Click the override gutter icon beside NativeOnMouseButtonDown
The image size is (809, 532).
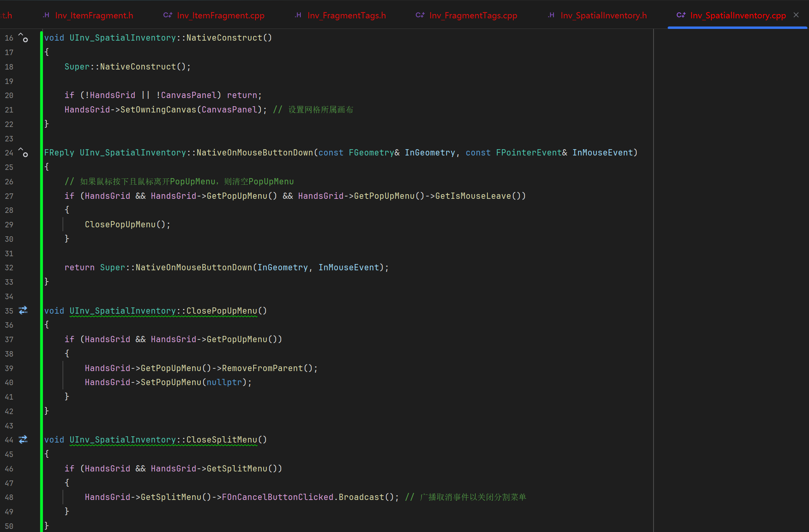click(x=23, y=153)
